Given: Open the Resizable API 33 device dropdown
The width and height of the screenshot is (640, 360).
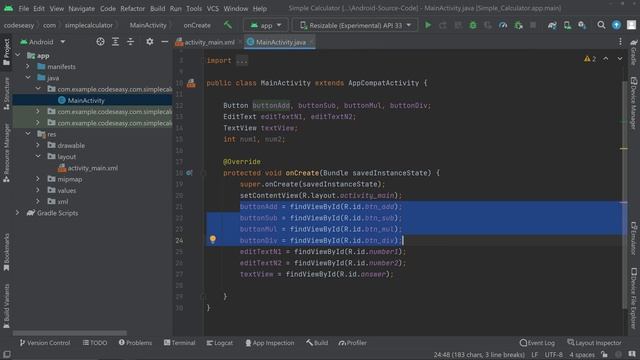Looking at the screenshot, I should coord(355,25).
